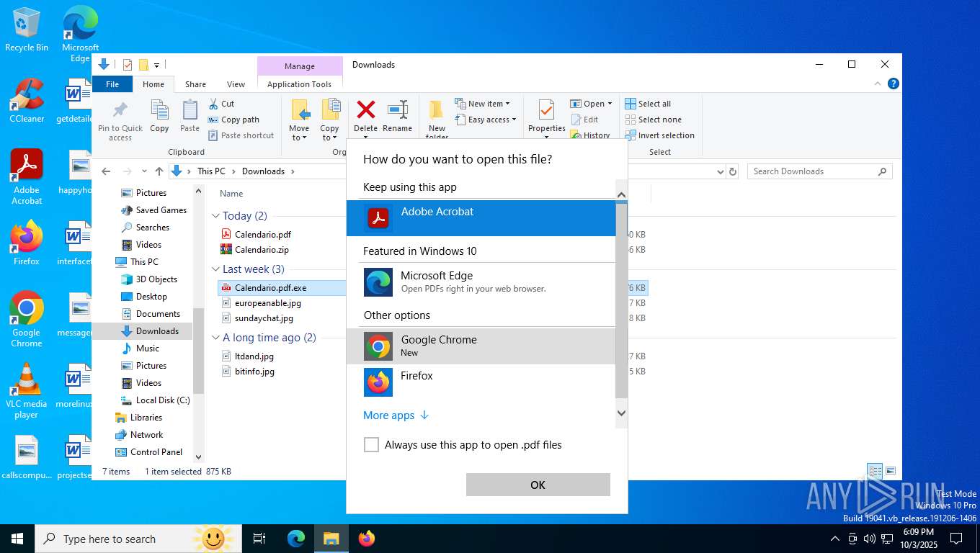Click the red Delete icon
980x553 pixels.
pos(366,109)
